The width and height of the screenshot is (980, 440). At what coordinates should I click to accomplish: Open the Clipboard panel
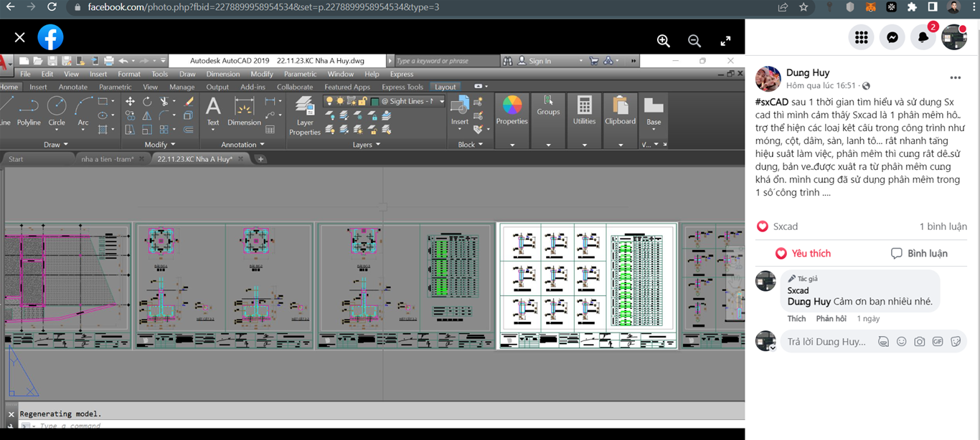[621, 111]
